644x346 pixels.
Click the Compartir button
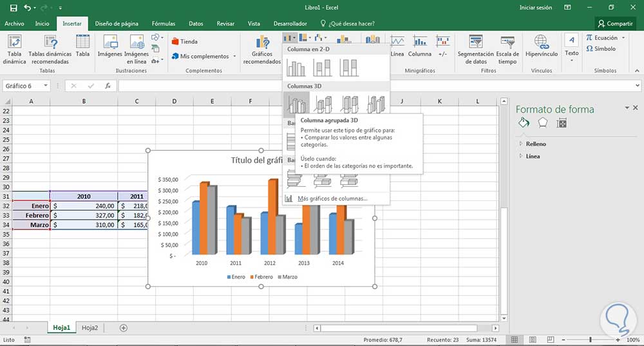pyautogui.click(x=615, y=23)
